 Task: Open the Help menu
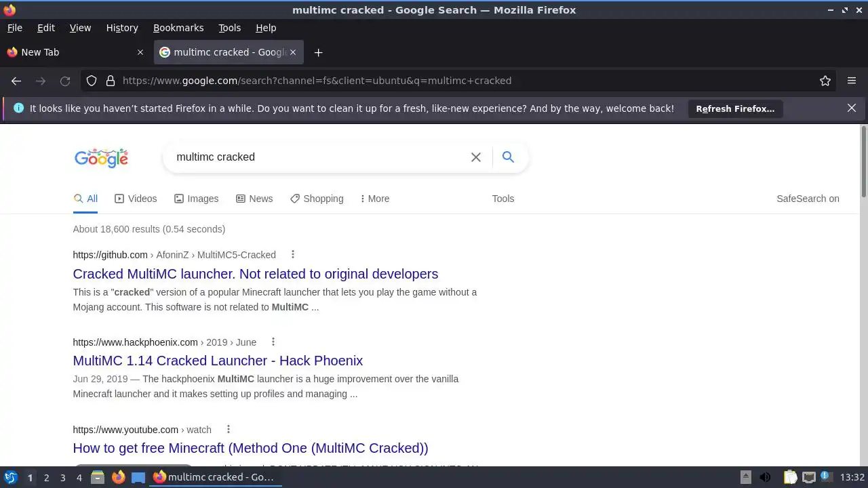click(x=266, y=28)
